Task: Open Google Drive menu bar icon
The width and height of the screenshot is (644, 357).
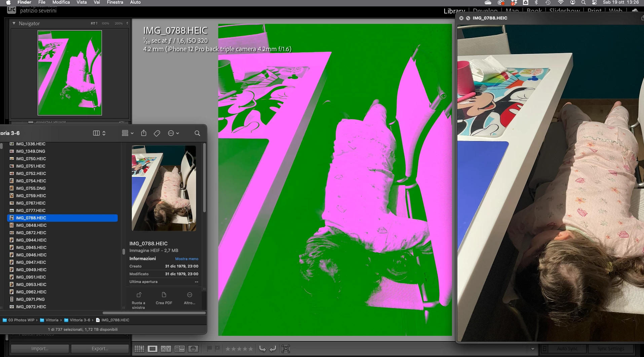Action: pos(525,2)
